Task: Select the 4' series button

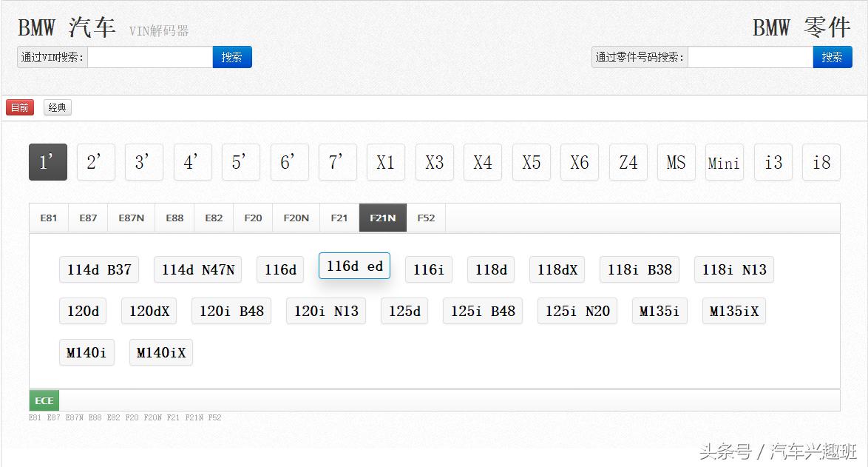Action: 193,162
